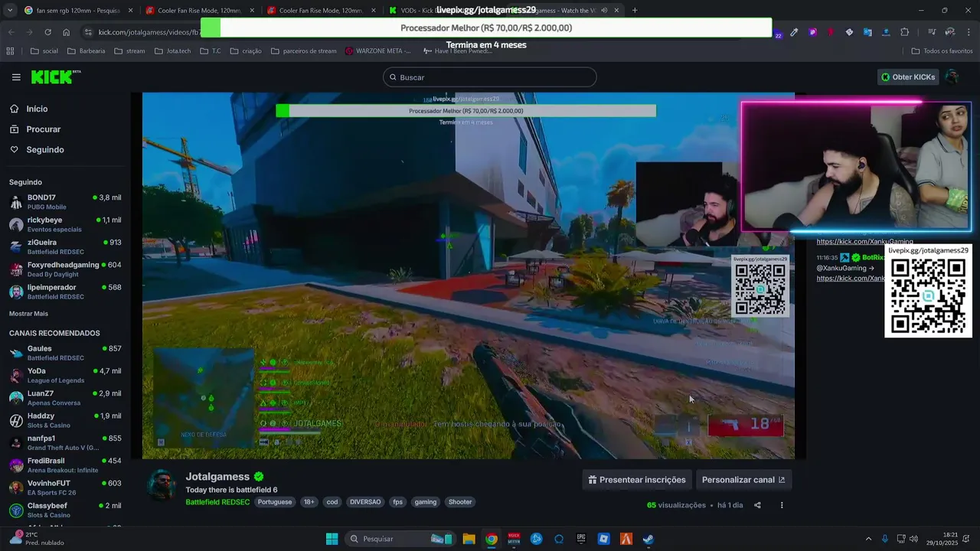980x551 pixels.
Task: Click the share icon below video
Action: pos(757,505)
